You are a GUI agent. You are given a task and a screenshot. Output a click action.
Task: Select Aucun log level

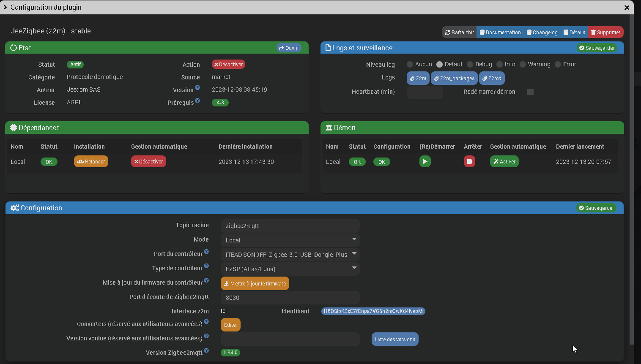(410, 64)
